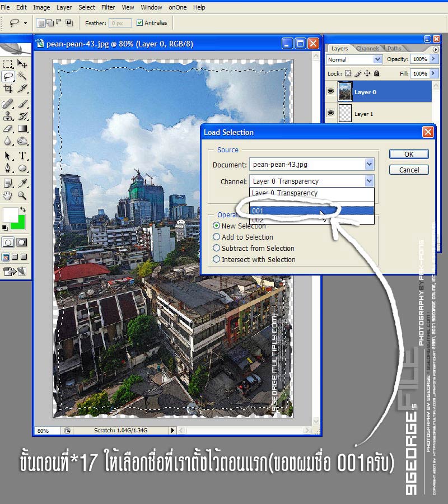This screenshot has width=448, height=504.
Task: Select the Sponge/Dodge tool
Action: (22, 141)
